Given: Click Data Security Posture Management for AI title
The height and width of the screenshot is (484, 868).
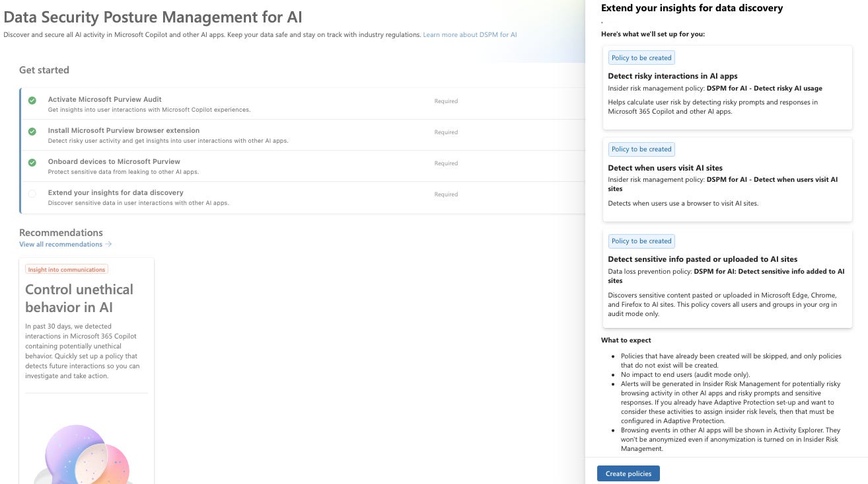Looking at the screenshot, I should click(x=153, y=17).
